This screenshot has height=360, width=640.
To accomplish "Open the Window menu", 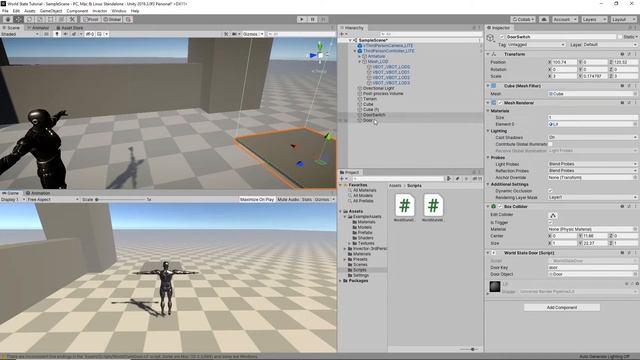I will [119, 11].
